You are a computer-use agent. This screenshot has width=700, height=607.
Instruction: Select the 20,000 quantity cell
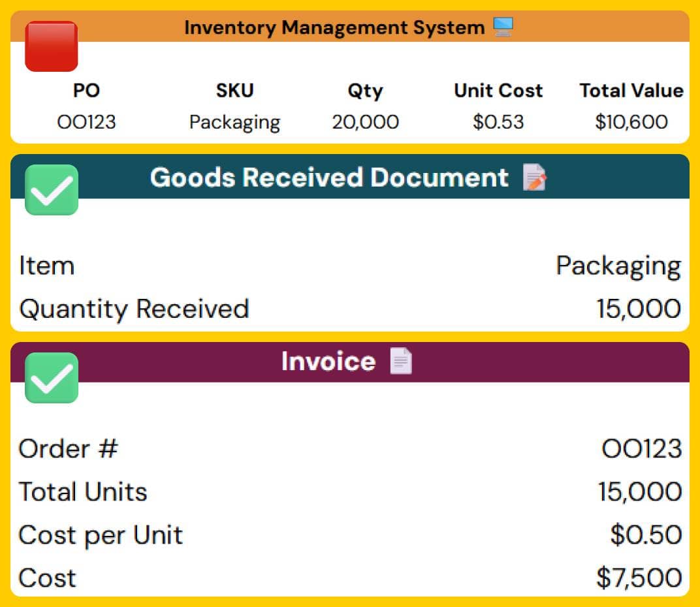tap(365, 122)
